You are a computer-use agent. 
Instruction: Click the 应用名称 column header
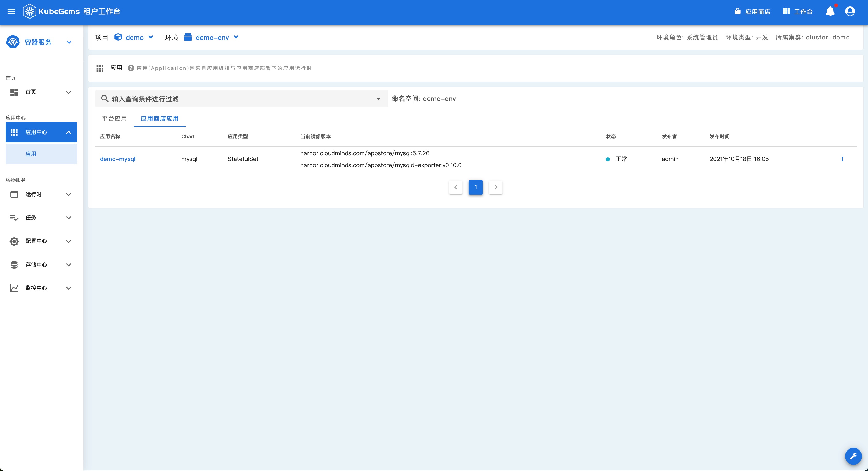[x=110, y=137]
